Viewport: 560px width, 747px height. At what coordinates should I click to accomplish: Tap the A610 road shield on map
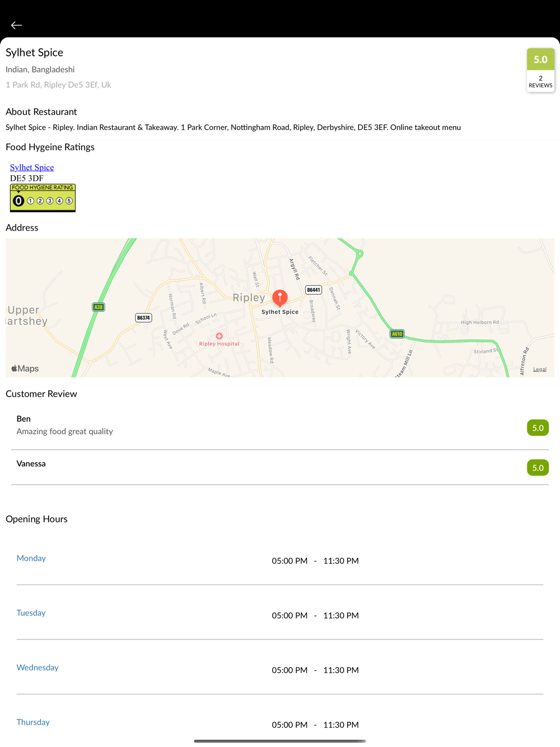396,334
